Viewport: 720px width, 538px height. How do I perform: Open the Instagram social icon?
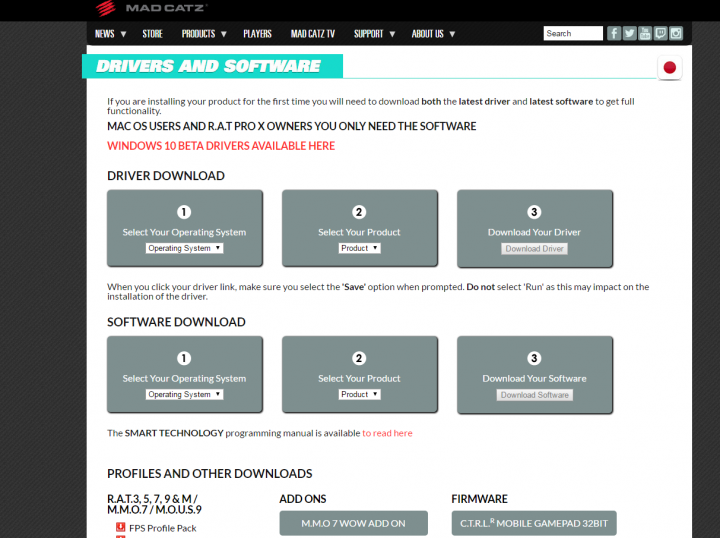coord(676,33)
